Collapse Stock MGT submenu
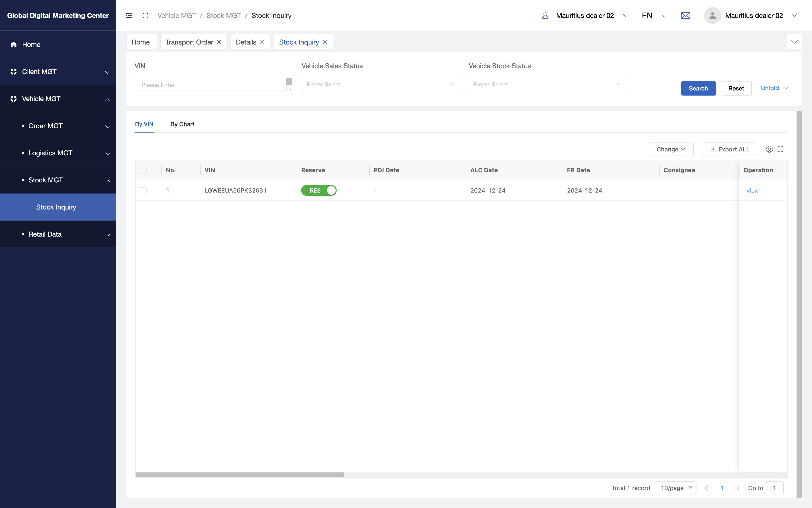The width and height of the screenshot is (812, 508). pos(108,180)
